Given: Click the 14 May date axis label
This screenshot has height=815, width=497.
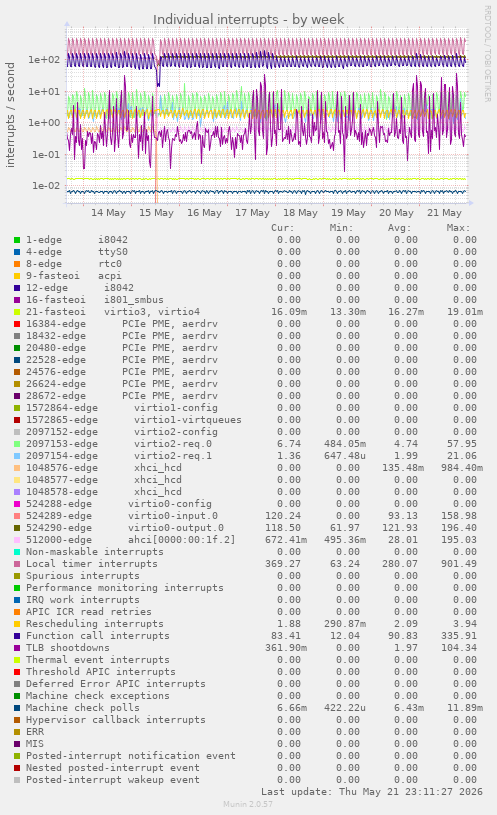Looking at the screenshot, I should (108, 213).
